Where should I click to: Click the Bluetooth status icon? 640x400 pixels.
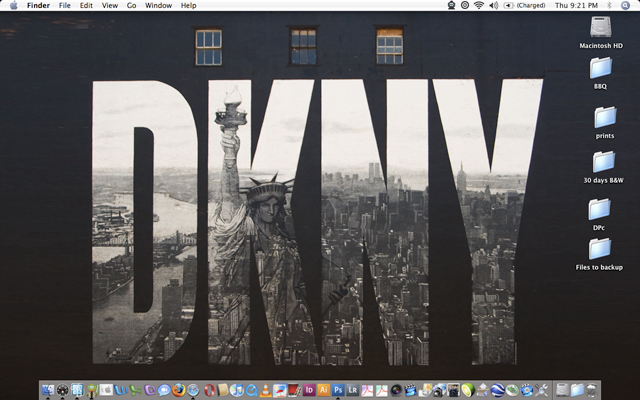coord(609,5)
